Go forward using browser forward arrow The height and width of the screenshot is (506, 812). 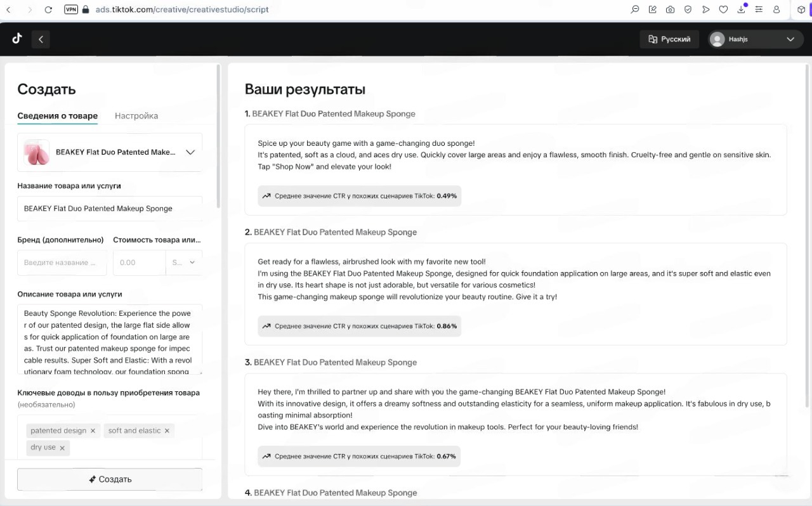point(29,10)
